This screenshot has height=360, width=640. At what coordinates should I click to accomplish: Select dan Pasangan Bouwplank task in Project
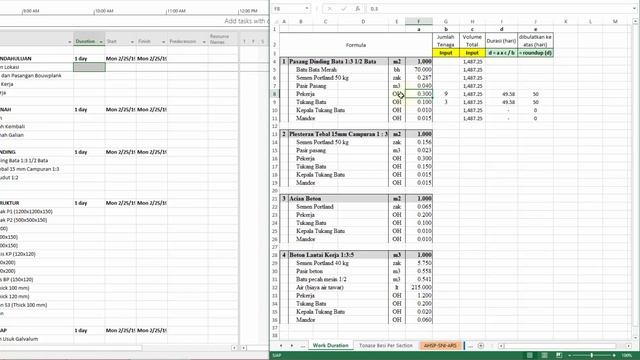(31, 76)
